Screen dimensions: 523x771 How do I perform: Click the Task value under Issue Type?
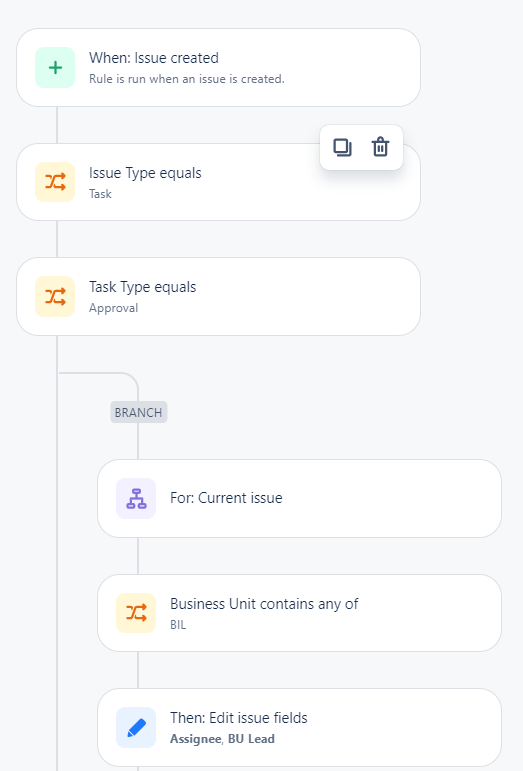click(100, 194)
